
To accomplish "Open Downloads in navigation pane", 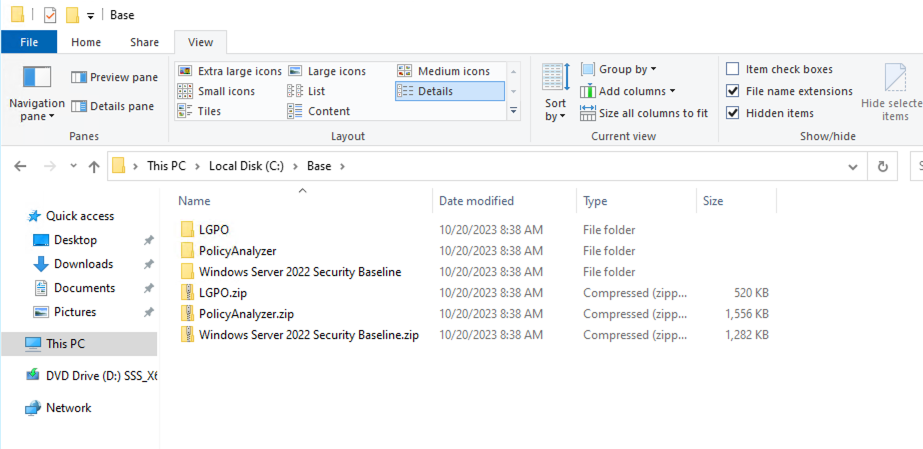I will coord(84,264).
